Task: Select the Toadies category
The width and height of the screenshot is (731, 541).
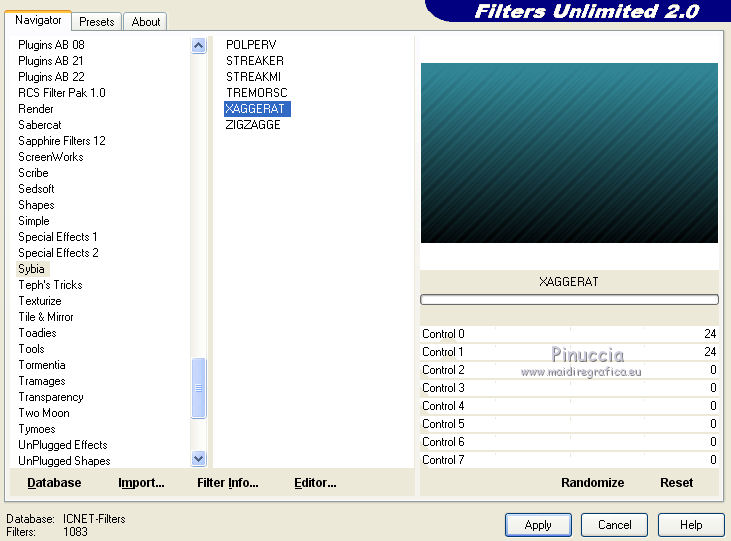Action: pos(37,333)
